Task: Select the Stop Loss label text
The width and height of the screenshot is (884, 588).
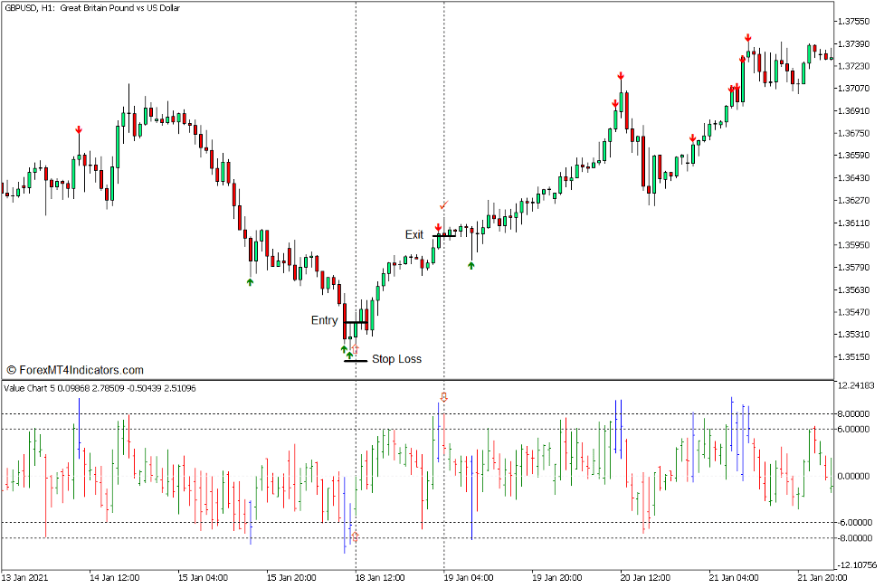Action: (x=396, y=359)
